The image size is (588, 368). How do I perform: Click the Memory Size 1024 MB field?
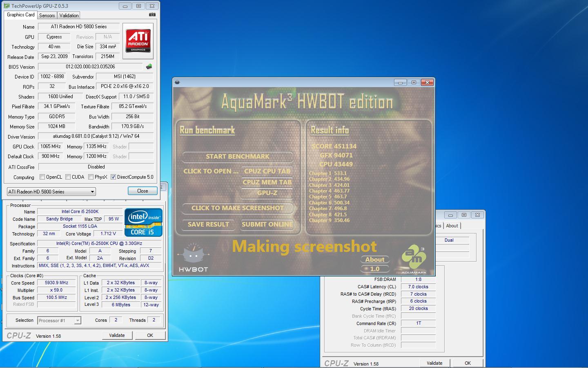56,126
